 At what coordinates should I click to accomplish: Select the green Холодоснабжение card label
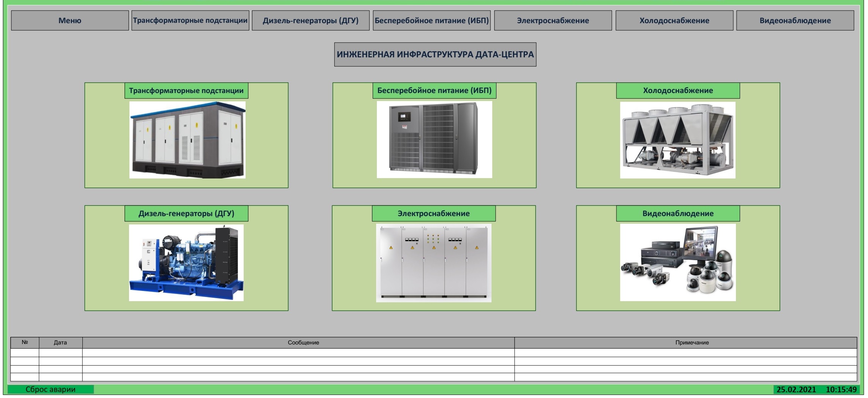pyautogui.click(x=678, y=91)
